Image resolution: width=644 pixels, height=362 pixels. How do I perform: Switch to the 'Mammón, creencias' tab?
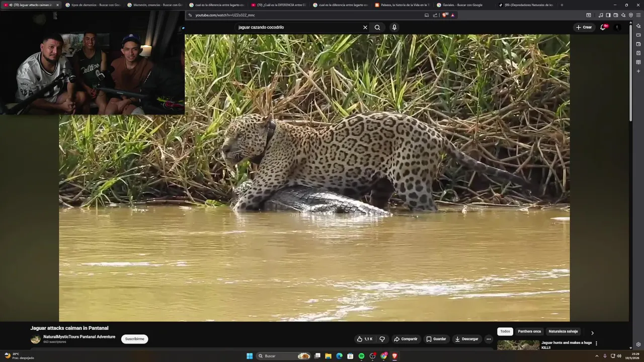154,5
